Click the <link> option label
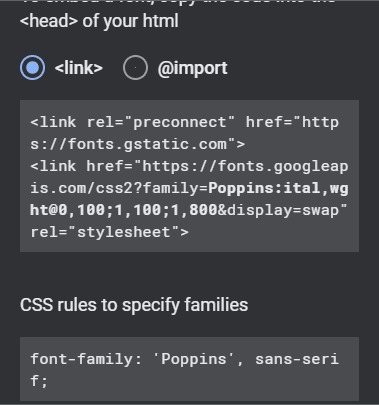 (79, 68)
